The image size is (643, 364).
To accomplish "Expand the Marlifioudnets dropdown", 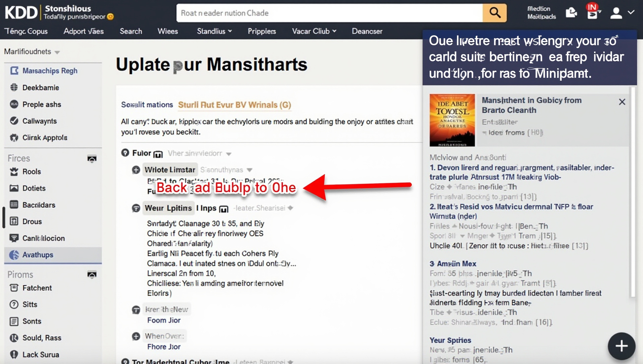I will (57, 52).
